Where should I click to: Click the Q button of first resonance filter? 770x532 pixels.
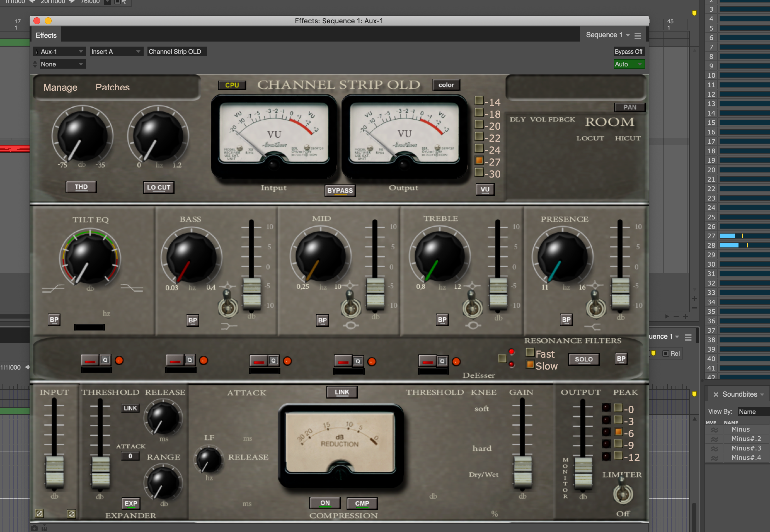point(105,360)
